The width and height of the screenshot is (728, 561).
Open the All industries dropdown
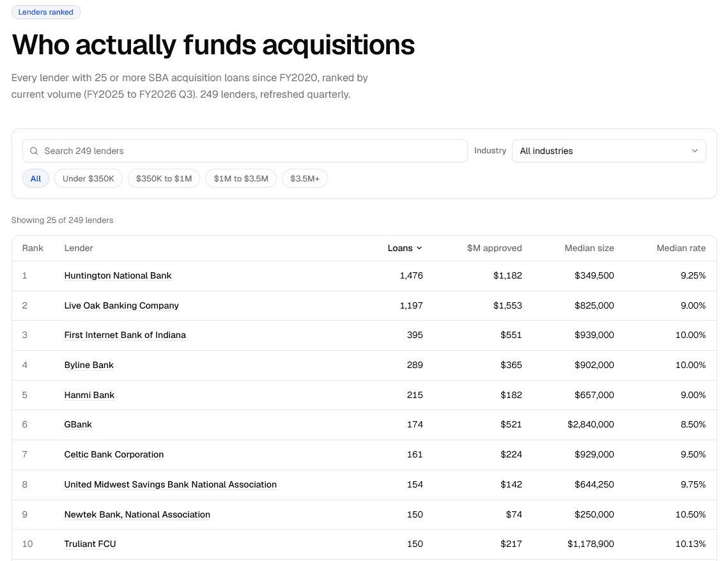point(608,151)
